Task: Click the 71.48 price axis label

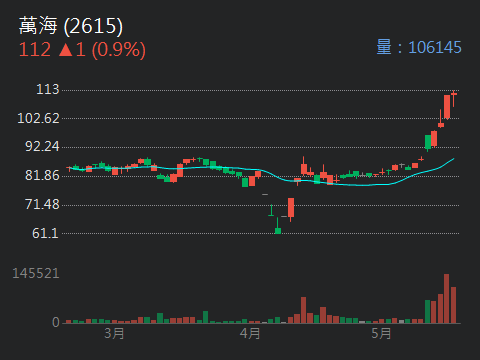Action: [42, 204]
